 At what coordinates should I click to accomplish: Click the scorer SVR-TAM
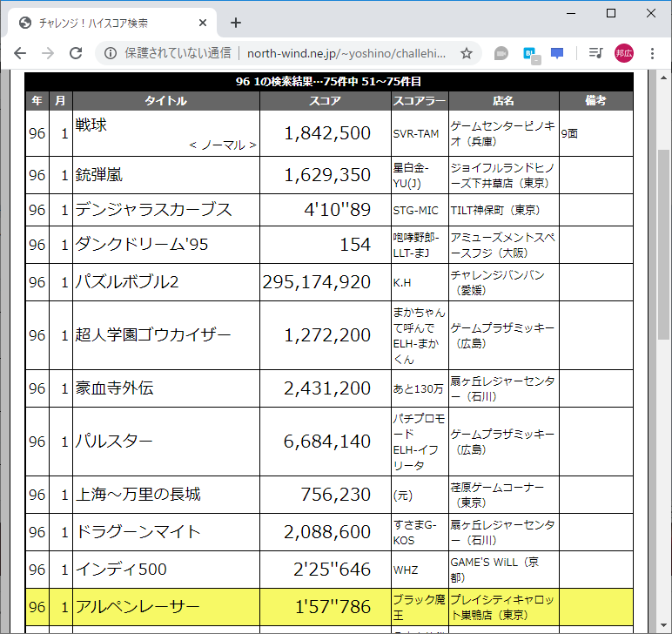[416, 134]
